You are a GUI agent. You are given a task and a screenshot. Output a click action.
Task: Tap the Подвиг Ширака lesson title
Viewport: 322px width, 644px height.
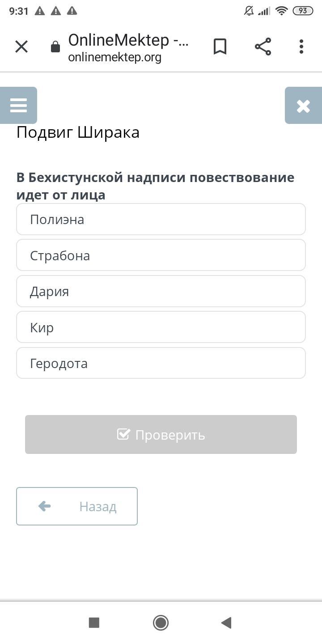pos(78,132)
